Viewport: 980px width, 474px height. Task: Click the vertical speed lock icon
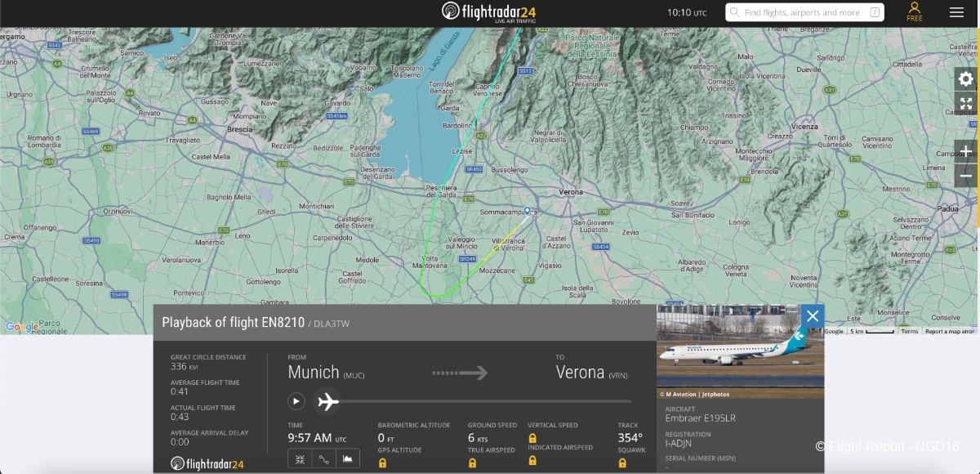tap(532, 438)
